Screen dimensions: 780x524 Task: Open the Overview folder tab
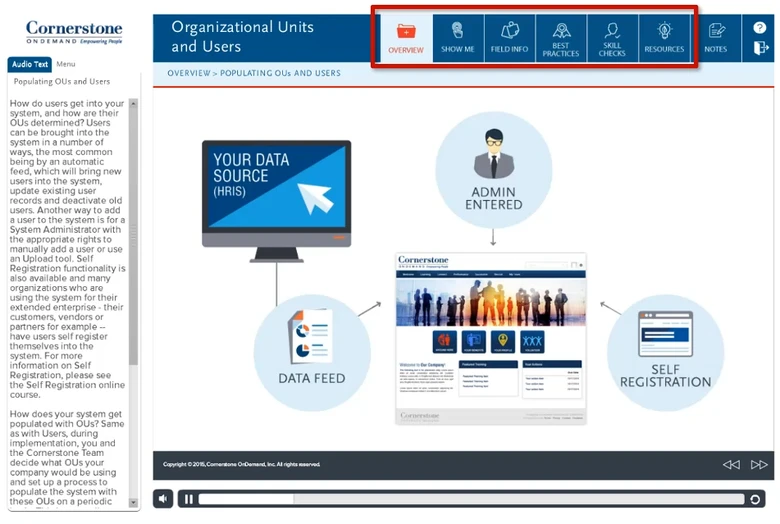[406, 38]
